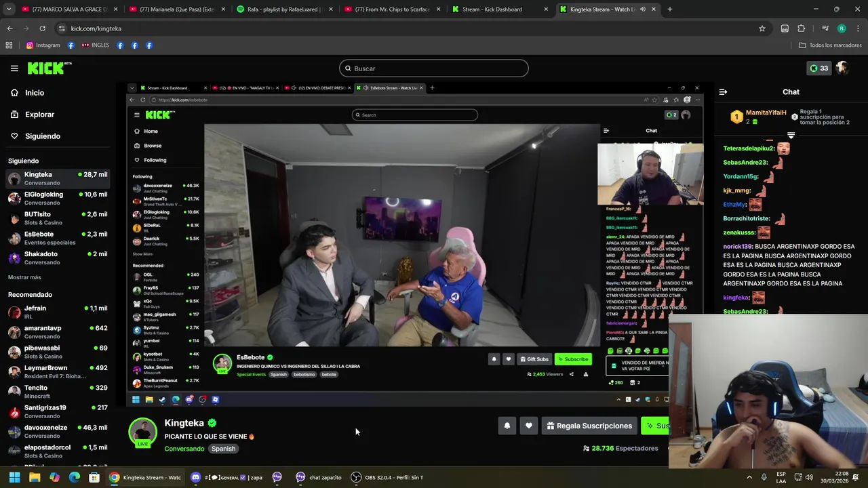Open the Chrome three-dot menu

click(858, 28)
